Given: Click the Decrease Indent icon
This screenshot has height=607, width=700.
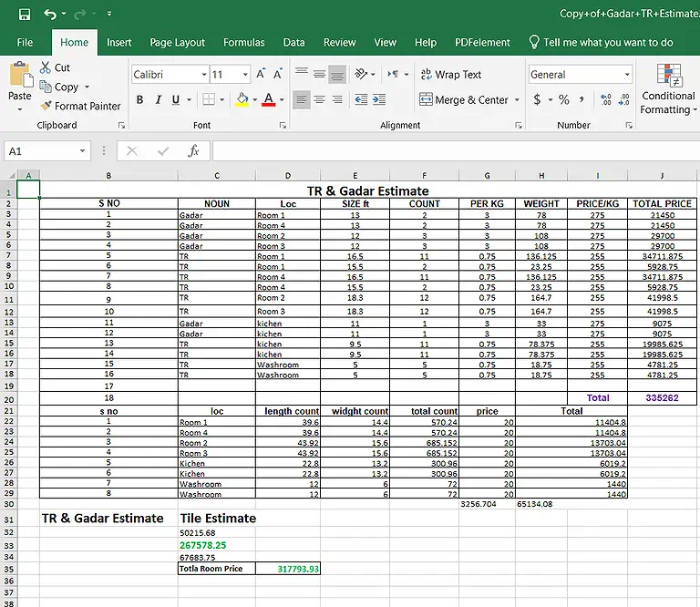Looking at the screenshot, I should click(x=361, y=99).
